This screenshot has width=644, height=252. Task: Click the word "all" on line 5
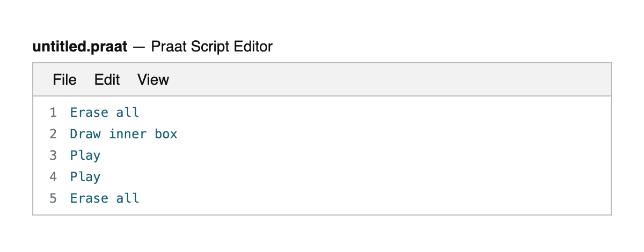tap(128, 198)
